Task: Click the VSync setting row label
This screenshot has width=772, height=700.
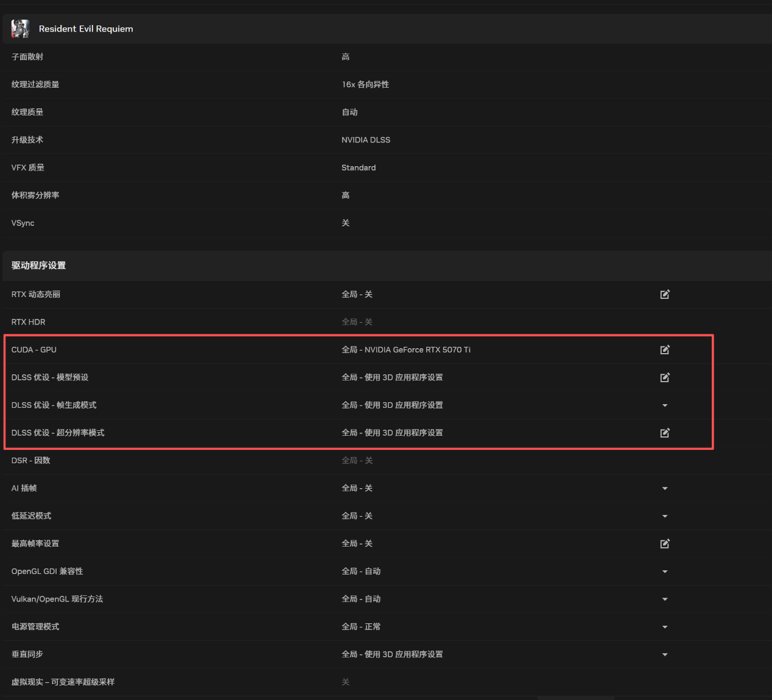Action: point(23,223)
